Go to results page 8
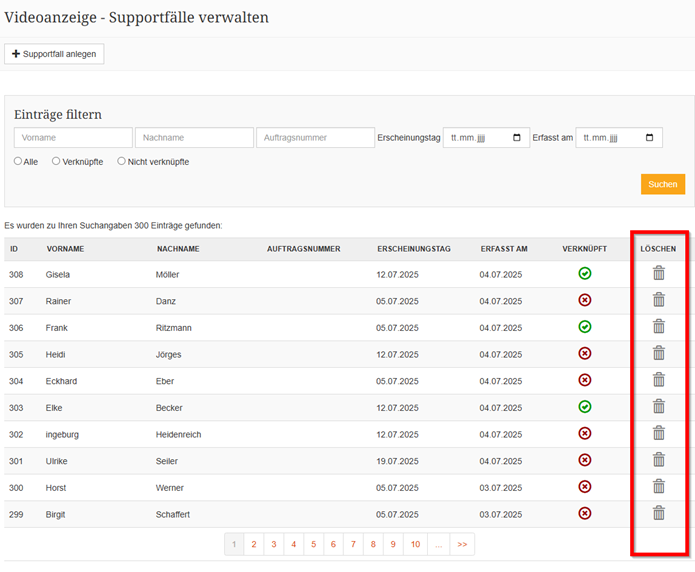The height and width of the screenshot is (572, 695). coord(373,544)
